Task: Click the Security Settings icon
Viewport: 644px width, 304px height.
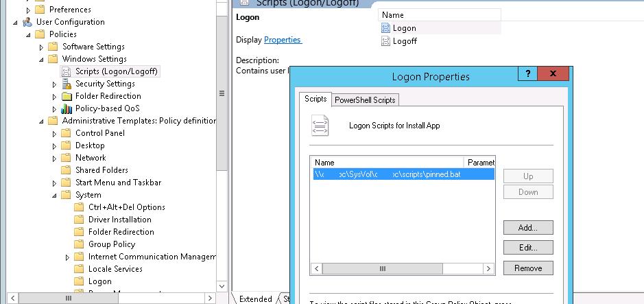Action: pyautogui.click(x=67, y=84)
